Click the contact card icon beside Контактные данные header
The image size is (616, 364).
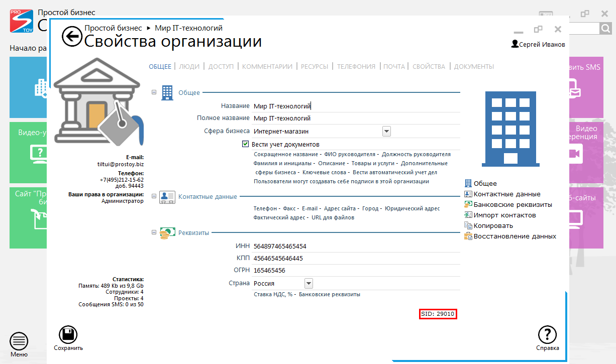[x=167, y=197]
